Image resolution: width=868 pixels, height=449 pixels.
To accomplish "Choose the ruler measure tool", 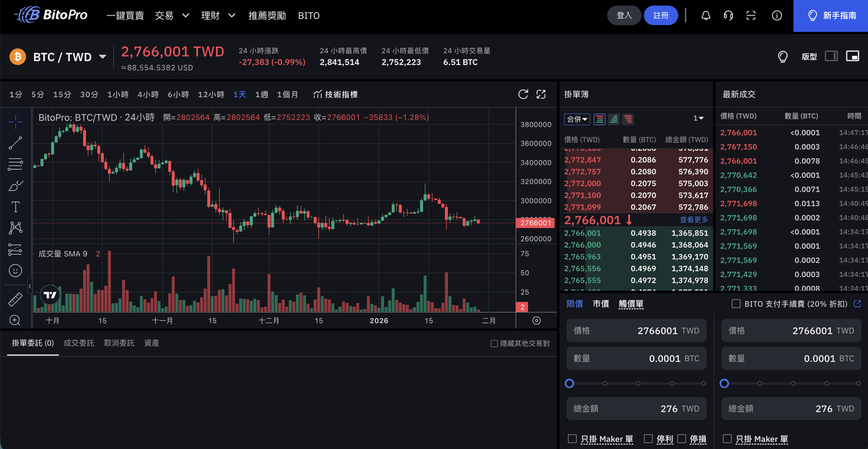I will pyautogui.click(x=15, y=299).
